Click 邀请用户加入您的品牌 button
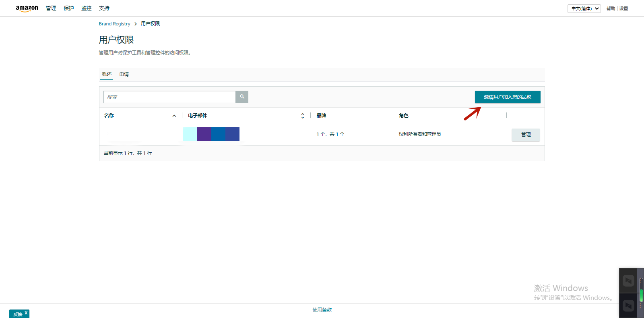644x318 pixels. coord(508,97)
